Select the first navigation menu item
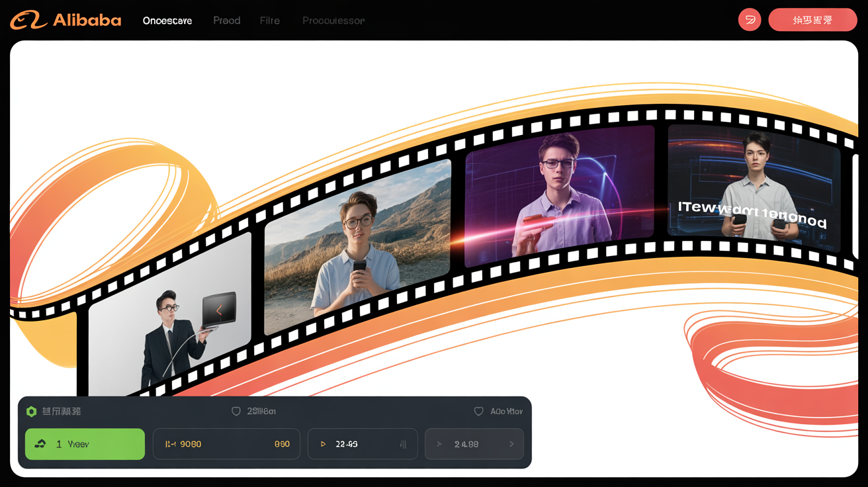Viewport: 868px width, 487px height. (x=167, y=21)
